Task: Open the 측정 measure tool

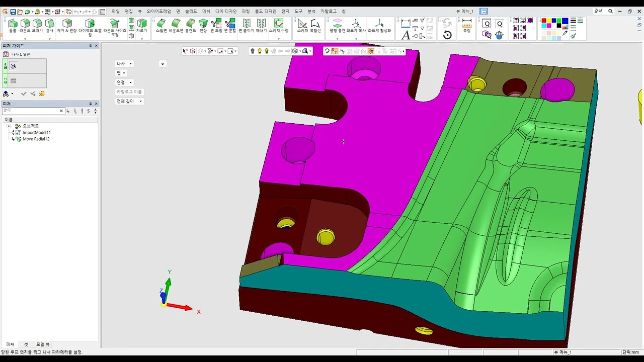Action: pyautogui.click(x=467, y=26)
